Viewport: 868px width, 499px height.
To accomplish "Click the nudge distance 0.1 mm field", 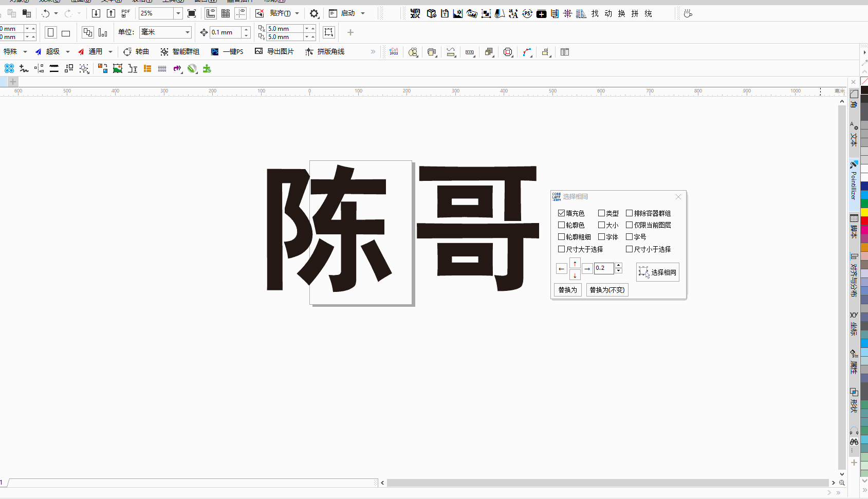I will [226, 32].
